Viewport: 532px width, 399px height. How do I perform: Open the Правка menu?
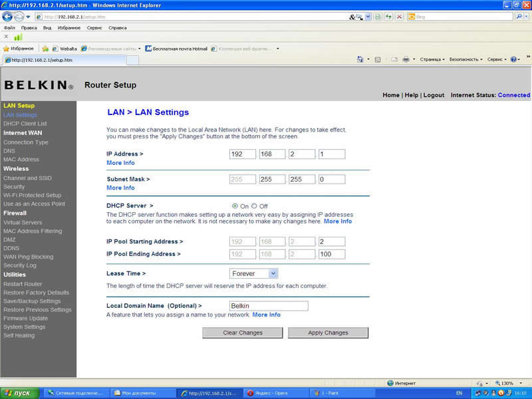(29, 28)
